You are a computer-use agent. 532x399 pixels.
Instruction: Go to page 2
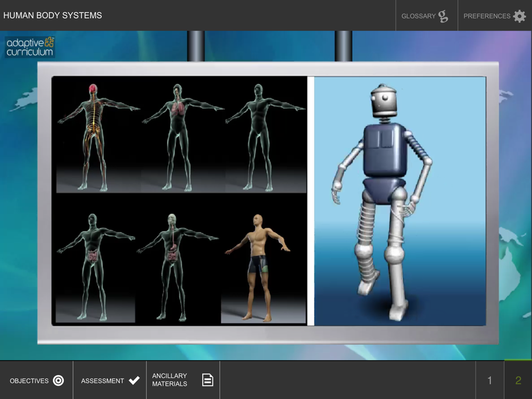pos(518,380)
